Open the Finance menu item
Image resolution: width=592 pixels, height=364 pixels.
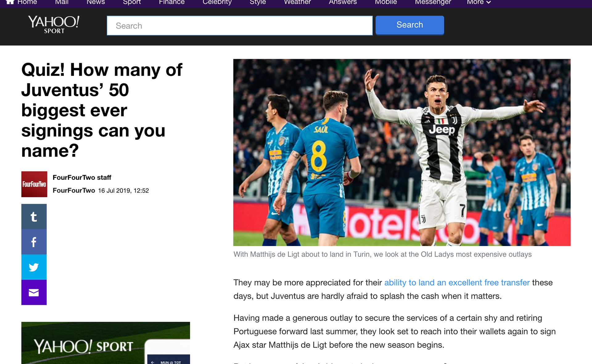(x=172, y=2)
